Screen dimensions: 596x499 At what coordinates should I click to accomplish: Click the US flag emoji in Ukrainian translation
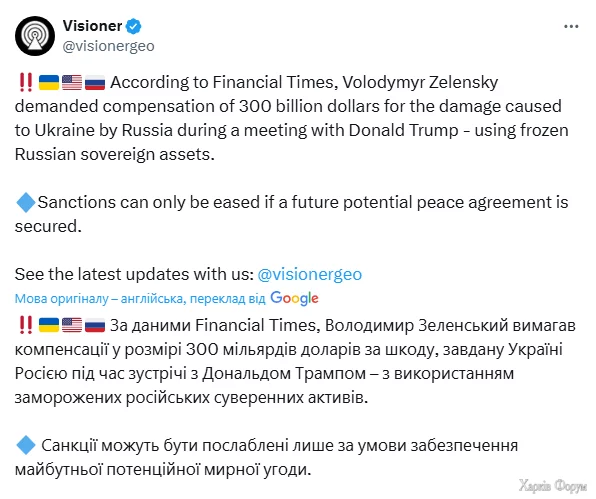tap(72, 325)
